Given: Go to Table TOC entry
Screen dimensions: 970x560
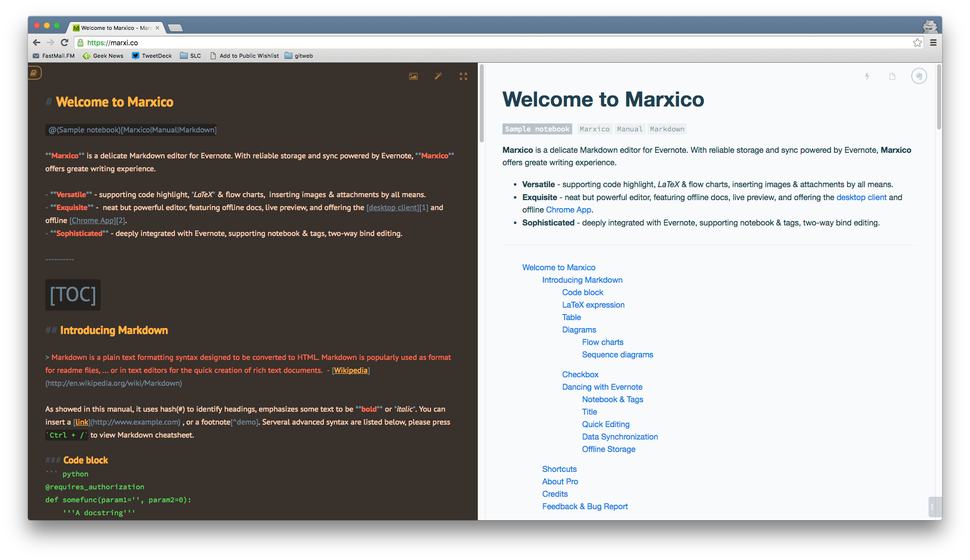Looking at the screenshot, I should tap(571, 317).
